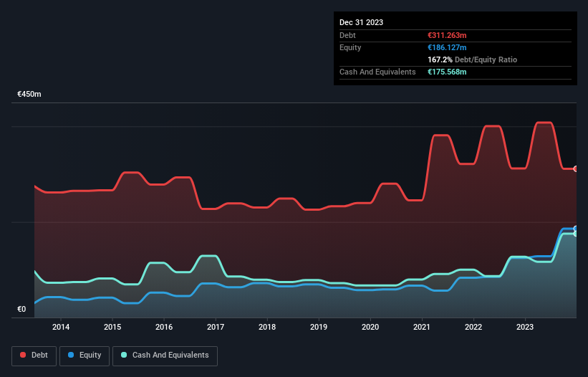Image resolution: width=588 pixels, height=377 pixels.
Task: Click the 2016 x-axis label
Action: pos(164,327)
